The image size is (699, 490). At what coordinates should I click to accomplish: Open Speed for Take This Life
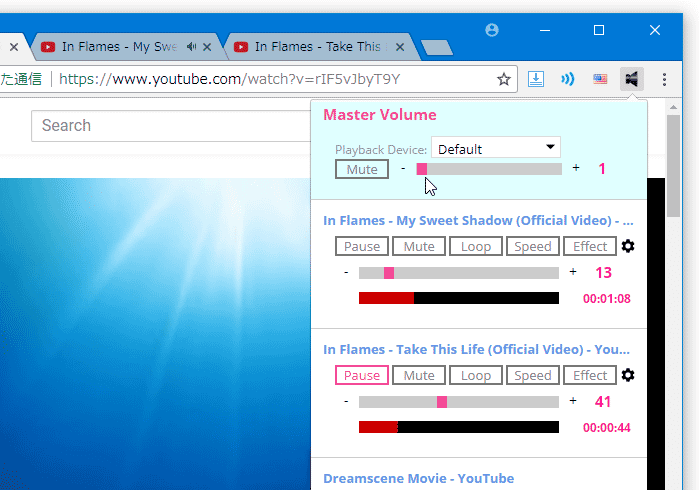point(533,375)
